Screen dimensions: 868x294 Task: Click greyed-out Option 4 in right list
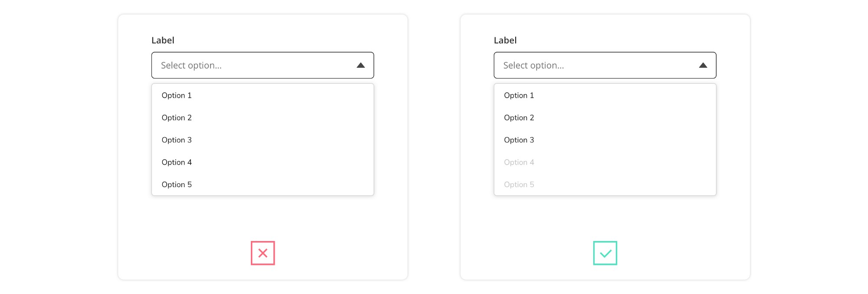519,162
